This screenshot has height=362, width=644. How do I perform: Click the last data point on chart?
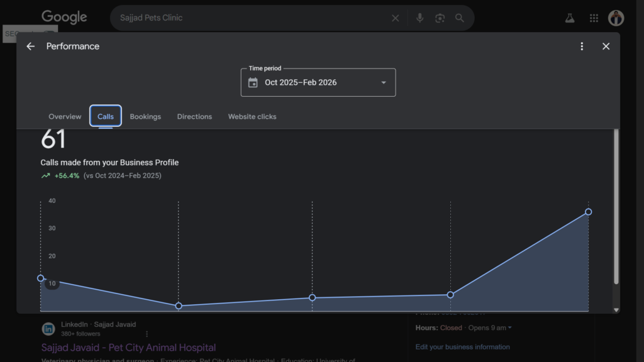pos(588,212)
